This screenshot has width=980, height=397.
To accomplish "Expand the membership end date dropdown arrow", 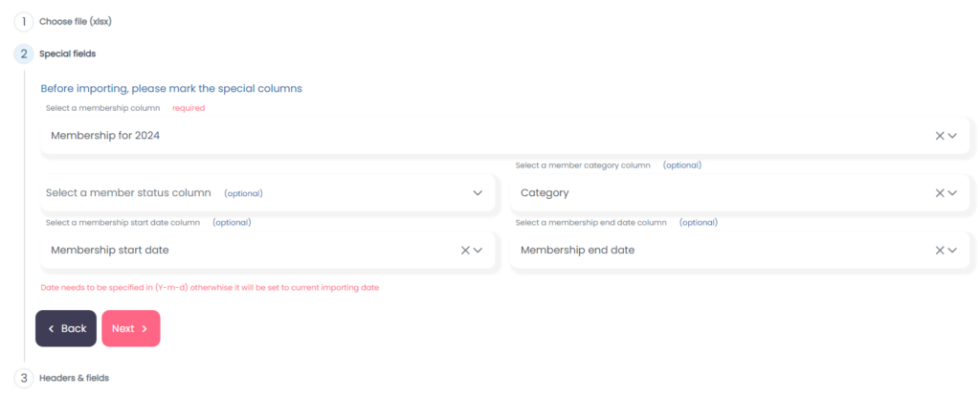I will pyautogui.click(x=952, y=250).
